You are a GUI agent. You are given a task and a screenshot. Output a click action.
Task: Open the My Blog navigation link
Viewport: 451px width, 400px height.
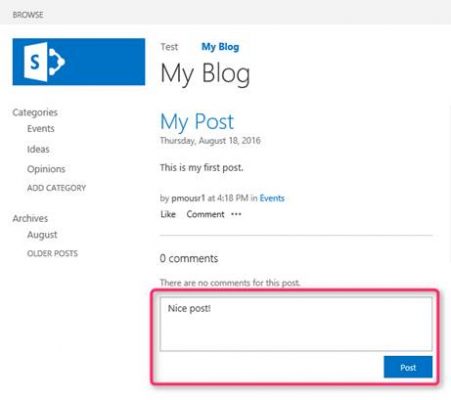point(220,47)
